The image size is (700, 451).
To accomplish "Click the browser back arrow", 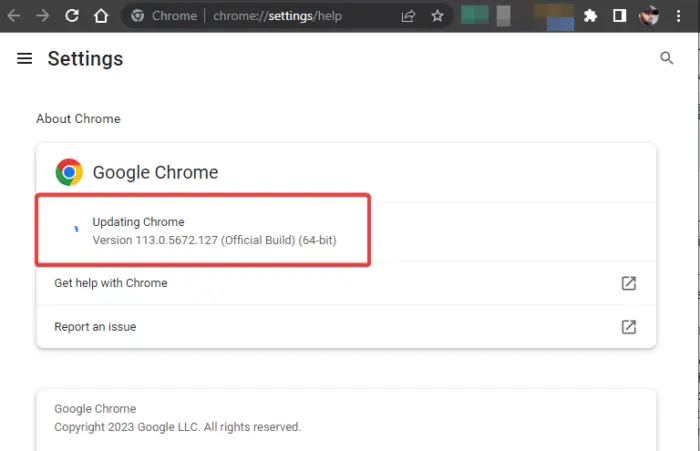I will (x=14, y=16).
